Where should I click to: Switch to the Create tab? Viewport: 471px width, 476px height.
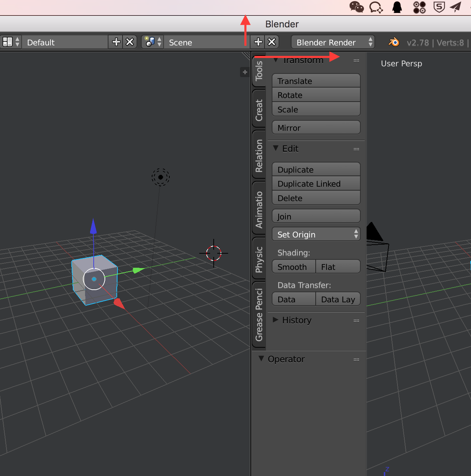259,110
